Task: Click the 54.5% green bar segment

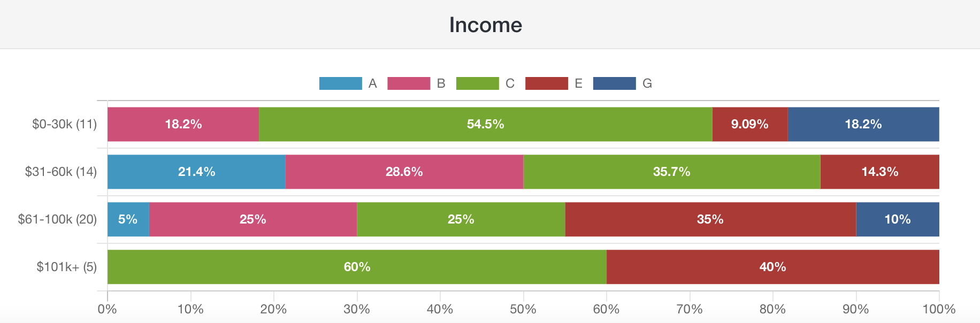Action: [x=485, y=124]
